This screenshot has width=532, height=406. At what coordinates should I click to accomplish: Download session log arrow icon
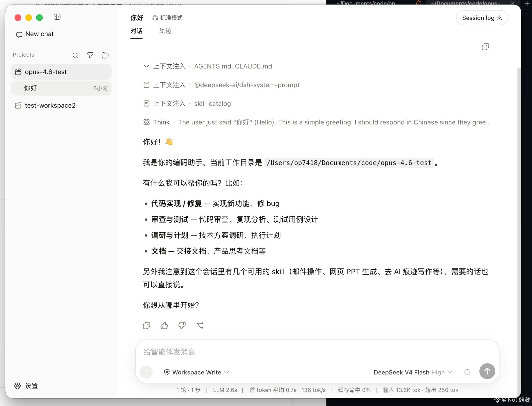[499, 18]
